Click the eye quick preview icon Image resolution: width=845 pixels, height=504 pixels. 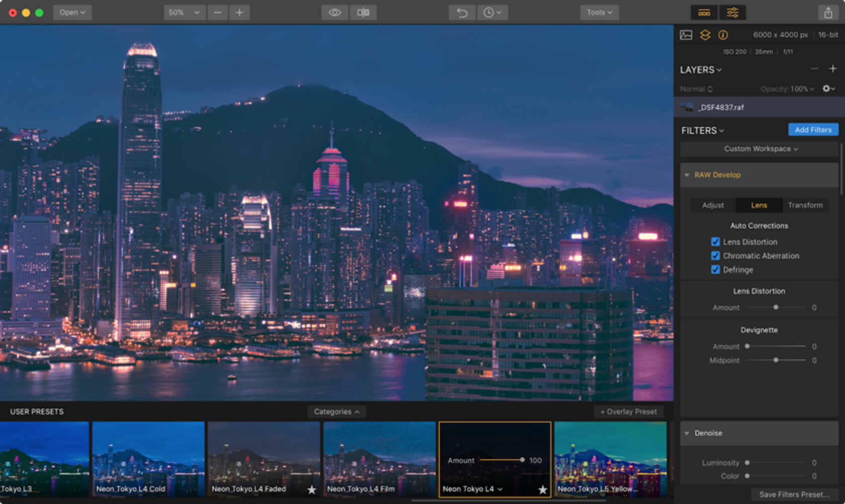coord(334,13)
